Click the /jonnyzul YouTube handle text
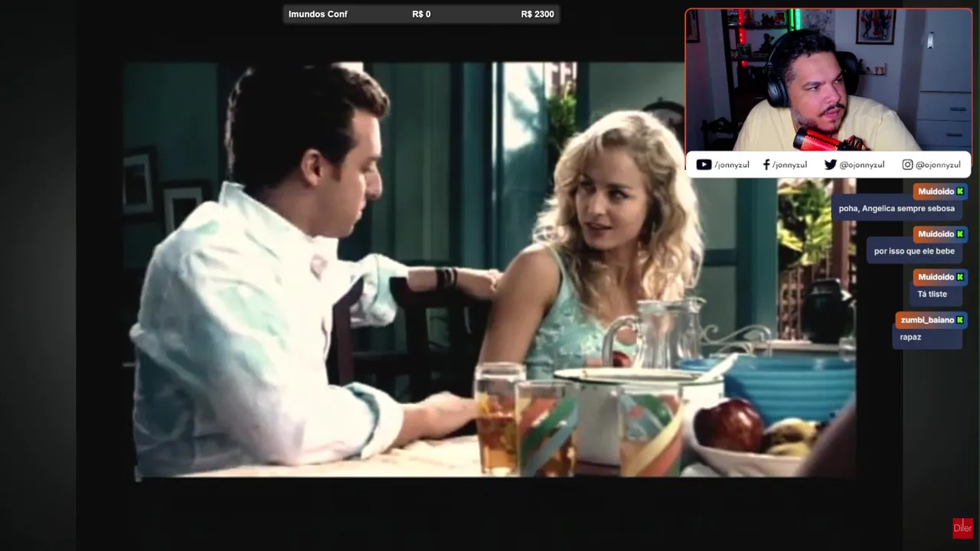980x551 pixels. pyautogui.click(x=732, y=165)
